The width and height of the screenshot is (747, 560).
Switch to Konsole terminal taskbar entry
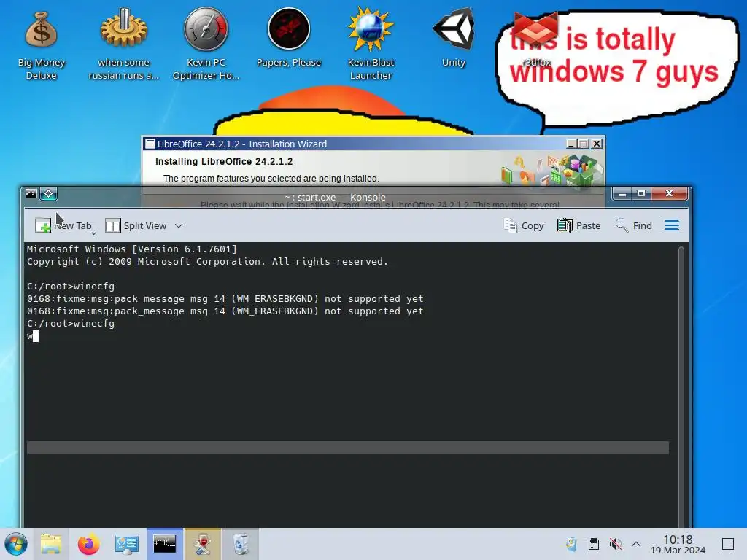pos(164,544)
